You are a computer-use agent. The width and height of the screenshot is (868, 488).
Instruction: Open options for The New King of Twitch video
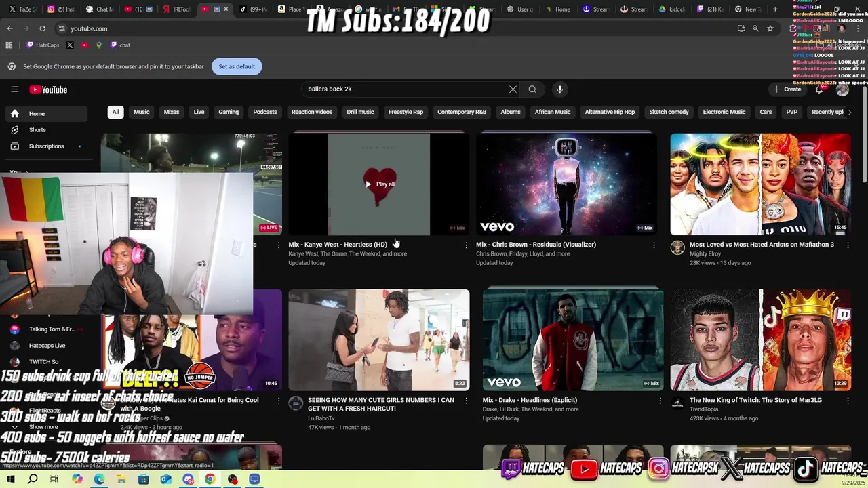pos(848,401)
